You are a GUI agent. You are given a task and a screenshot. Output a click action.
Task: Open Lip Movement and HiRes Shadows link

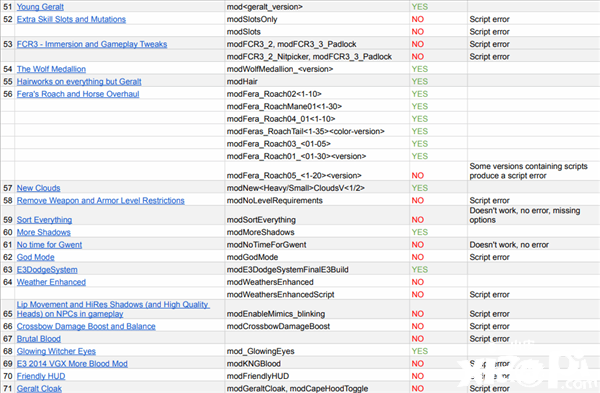[113, 309]
